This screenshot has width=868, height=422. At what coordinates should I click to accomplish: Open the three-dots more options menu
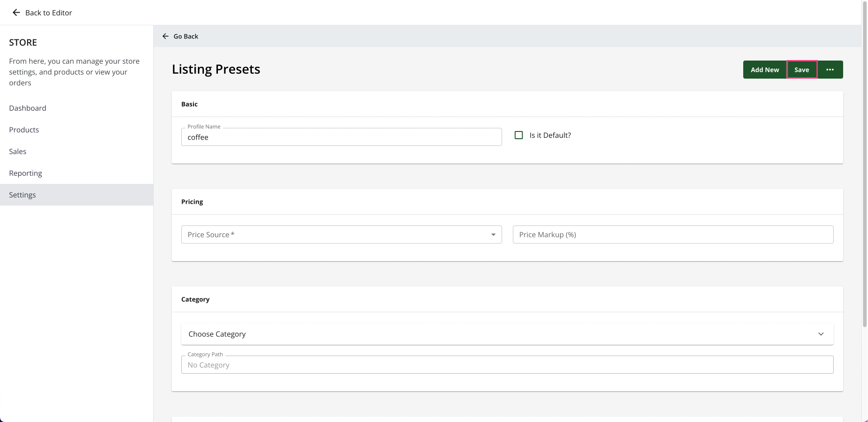[830, 70]
